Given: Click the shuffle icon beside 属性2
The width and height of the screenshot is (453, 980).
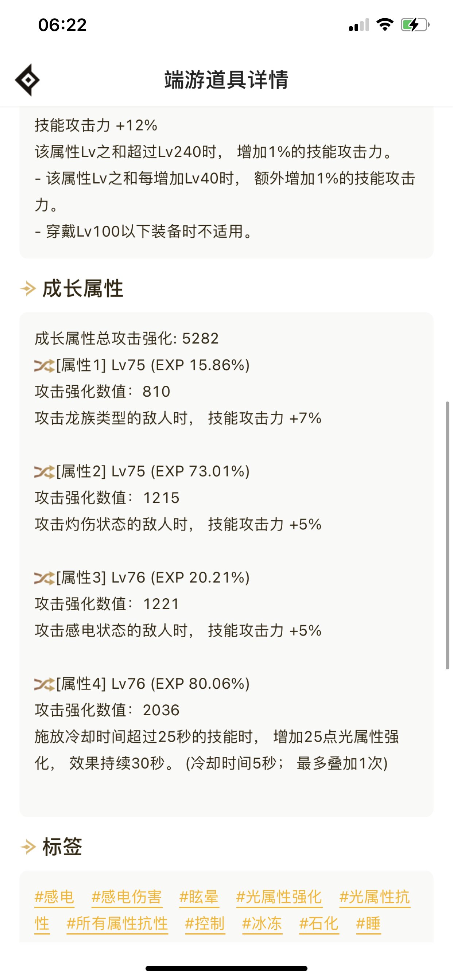Looking at the screenshot, I should click(44, 472).
